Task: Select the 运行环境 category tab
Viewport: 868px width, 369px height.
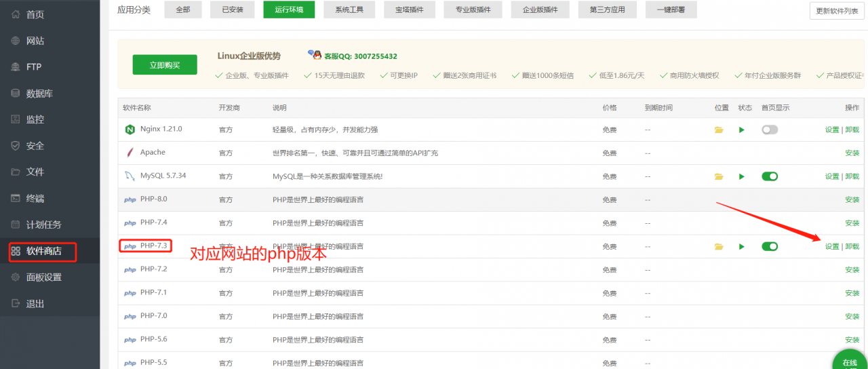Action: (x=289, y=10)
